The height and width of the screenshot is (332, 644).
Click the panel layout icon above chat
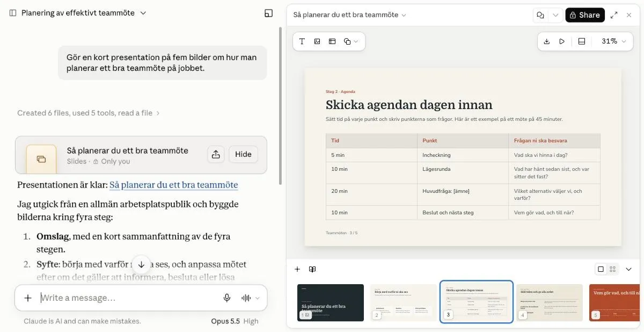[269, 13]
